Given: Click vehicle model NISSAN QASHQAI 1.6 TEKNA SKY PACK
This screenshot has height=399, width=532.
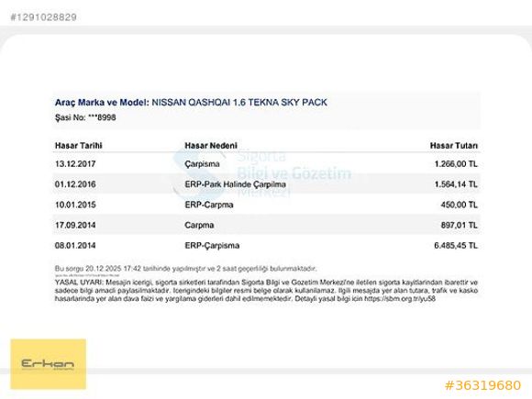Looking at the screenshot, I should coord(239,102).
